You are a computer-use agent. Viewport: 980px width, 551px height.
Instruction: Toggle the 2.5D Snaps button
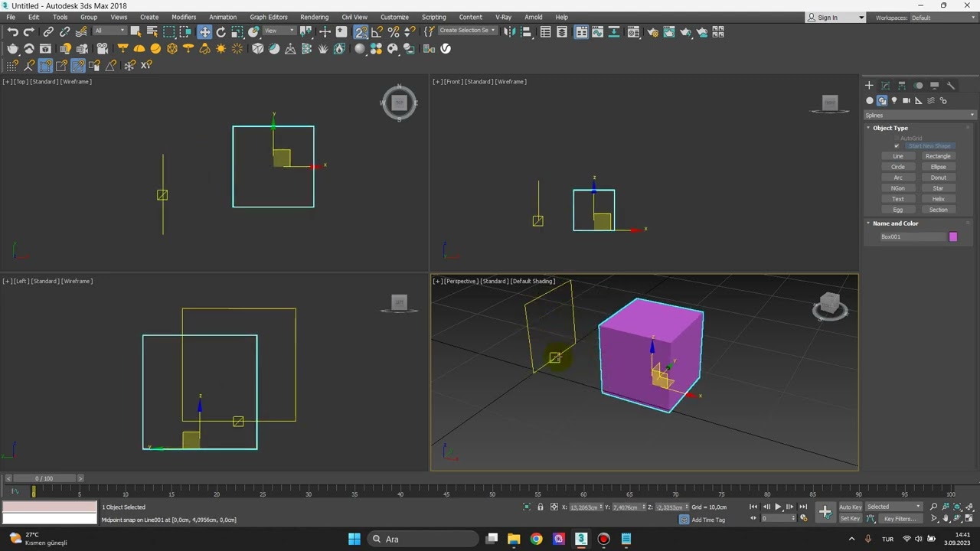coord(361,31)
